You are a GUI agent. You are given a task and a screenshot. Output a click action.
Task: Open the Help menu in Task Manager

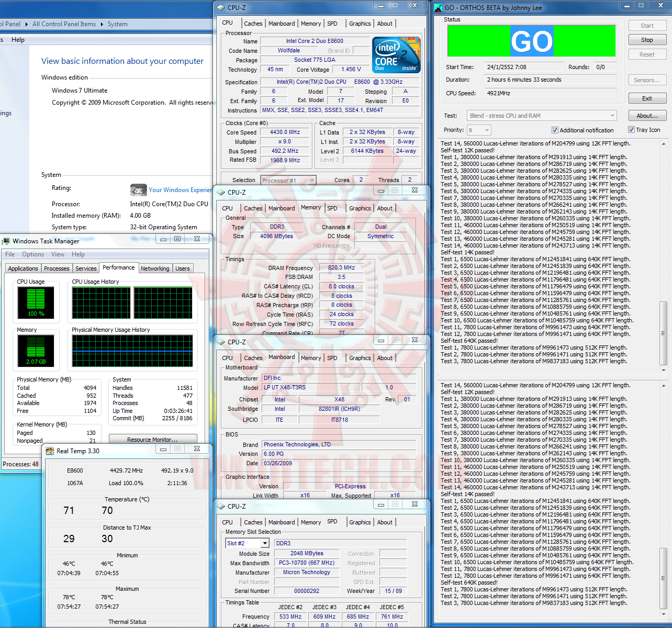click(78, 254)
